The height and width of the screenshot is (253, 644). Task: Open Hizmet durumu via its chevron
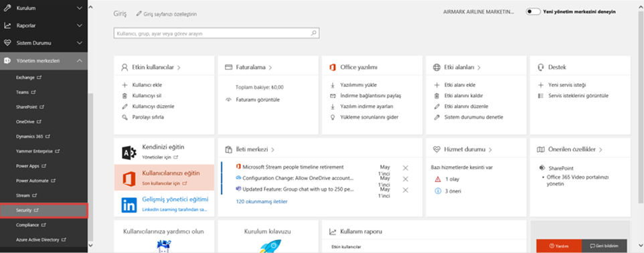tap(491, 149)
